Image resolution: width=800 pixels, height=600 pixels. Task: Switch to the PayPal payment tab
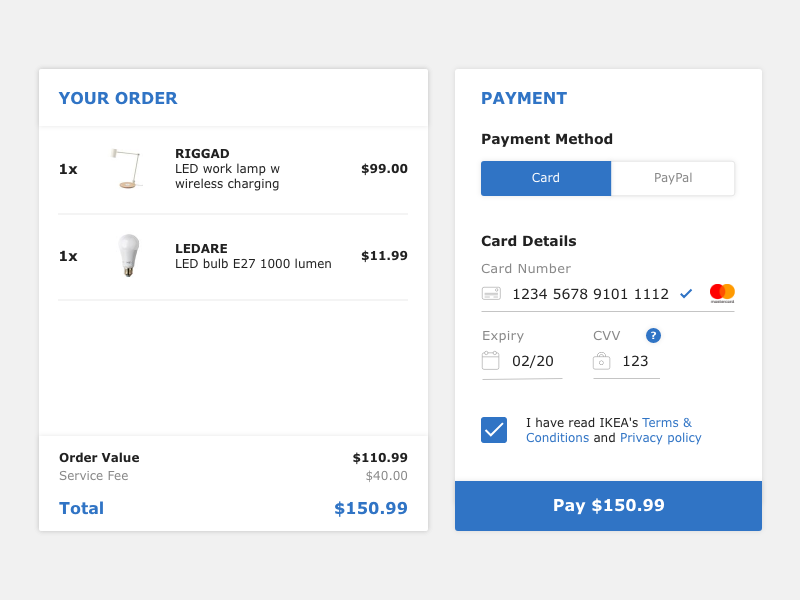pyautogui.click(x=673, y=178)
